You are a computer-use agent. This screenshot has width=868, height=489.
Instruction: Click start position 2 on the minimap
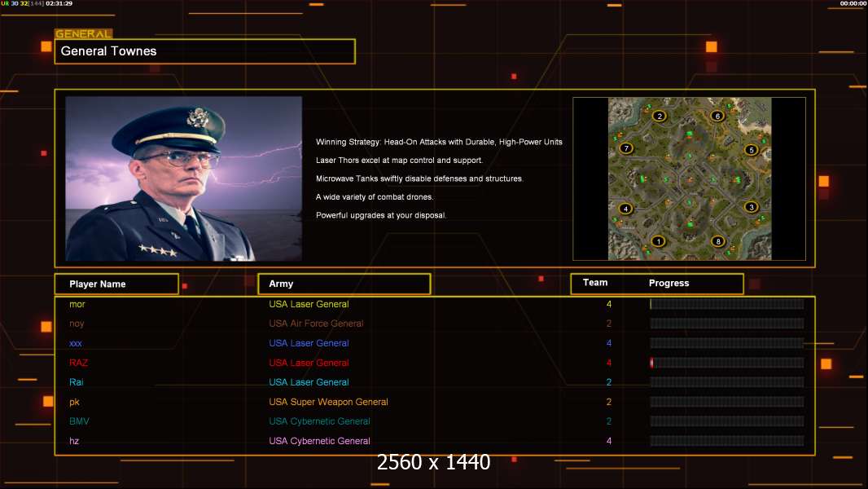[659, 116]
